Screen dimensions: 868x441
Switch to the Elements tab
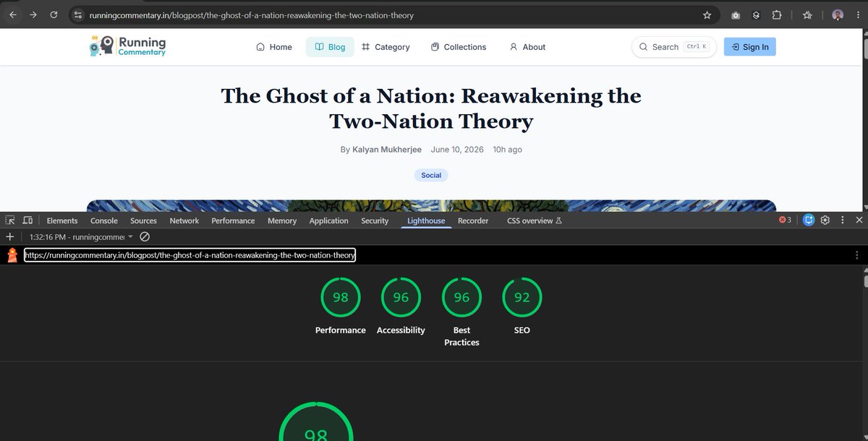62,220
